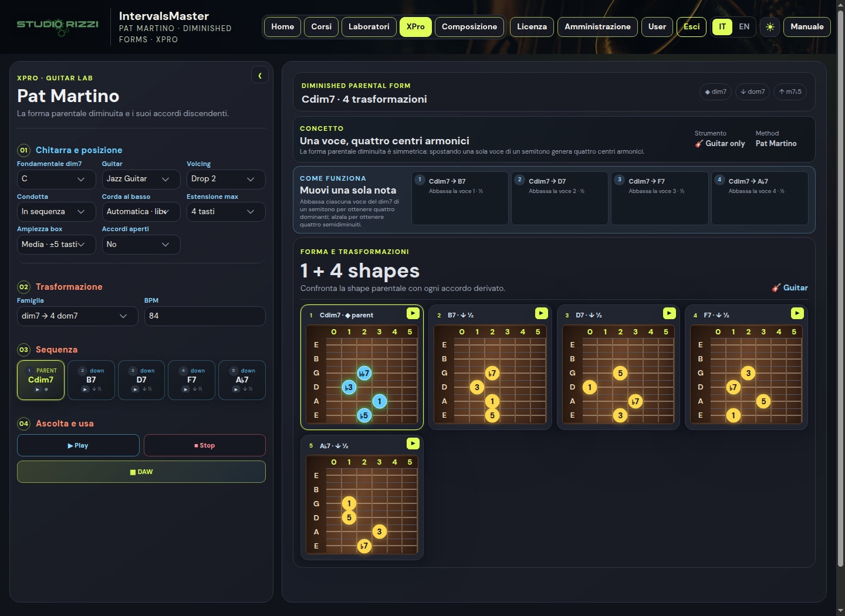This screenshot has height=616, width=845.
Task: Click the ♭5 note dot on the Cdim7 parent fretboard
Action: 364,415
